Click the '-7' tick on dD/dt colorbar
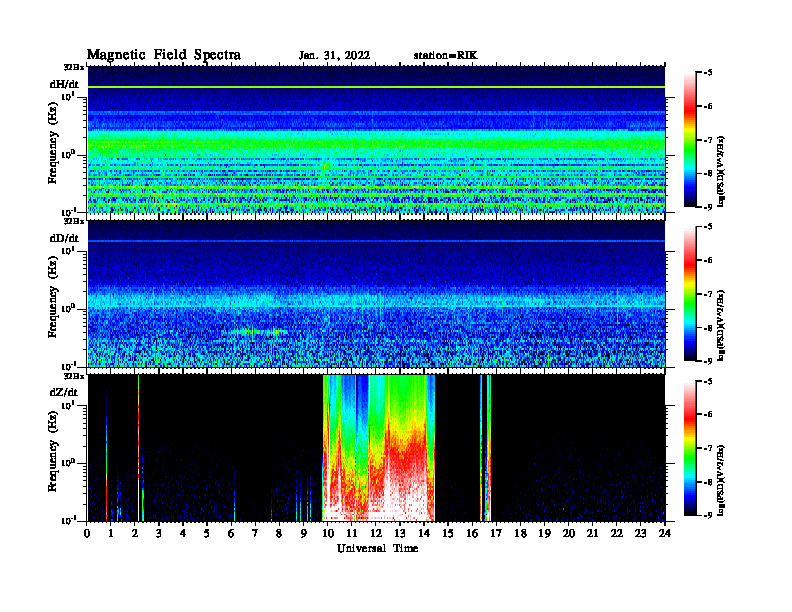This screenshot has width=792, height=612. pos(708,294)
